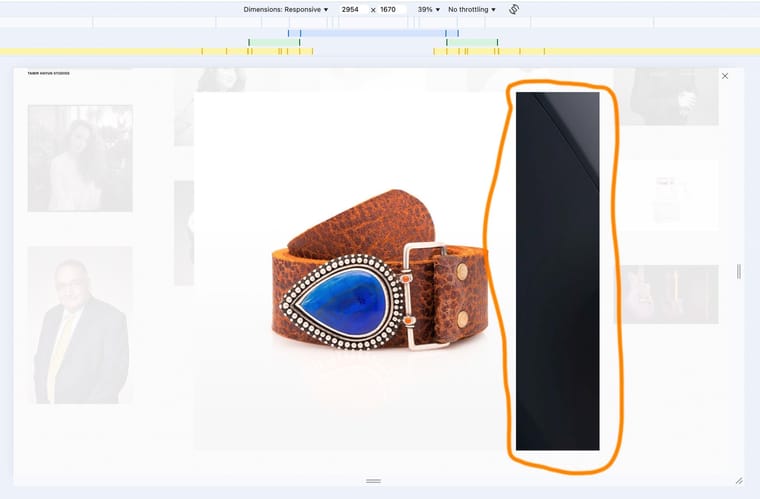This screenshot has width=760, height=499.
Task: Select the right green media query bar
Action: tap(472, 42)
